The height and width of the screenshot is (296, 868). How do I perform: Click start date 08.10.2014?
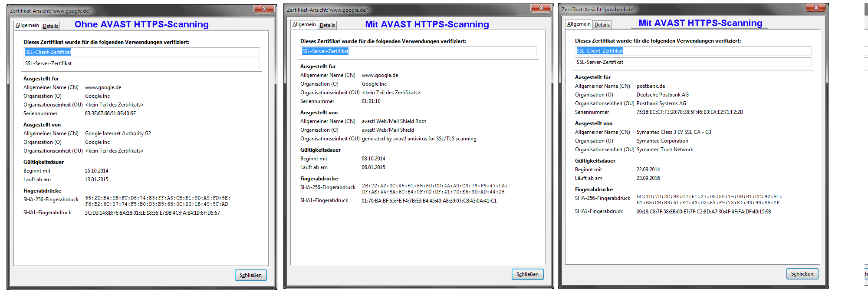(x=373, y=159)
